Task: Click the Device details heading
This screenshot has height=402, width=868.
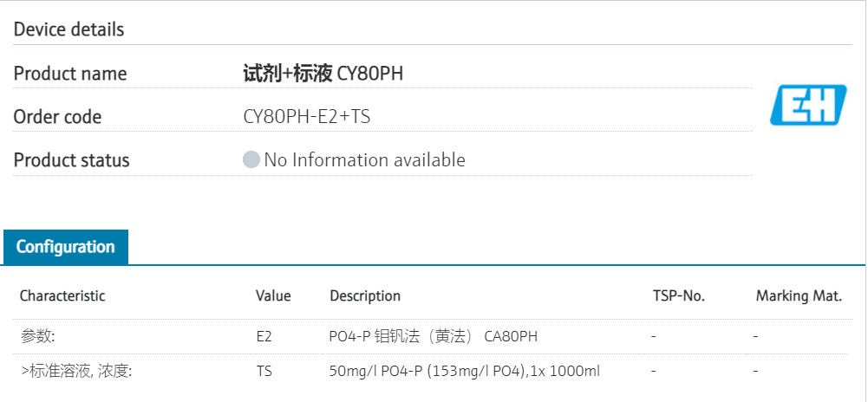Action: [69, 29]
